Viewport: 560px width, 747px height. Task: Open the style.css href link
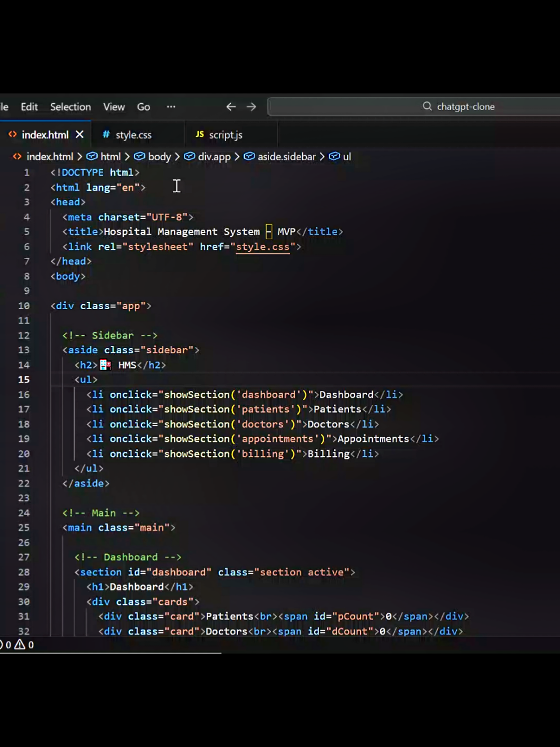point(263,247)
